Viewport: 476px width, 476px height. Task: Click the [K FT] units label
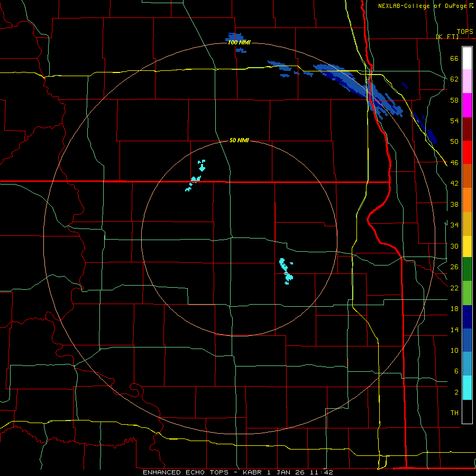pos(447,36)
